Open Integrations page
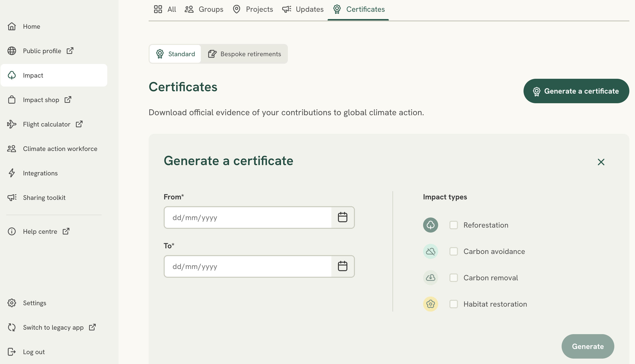The image size is (635, 364). 54,173
